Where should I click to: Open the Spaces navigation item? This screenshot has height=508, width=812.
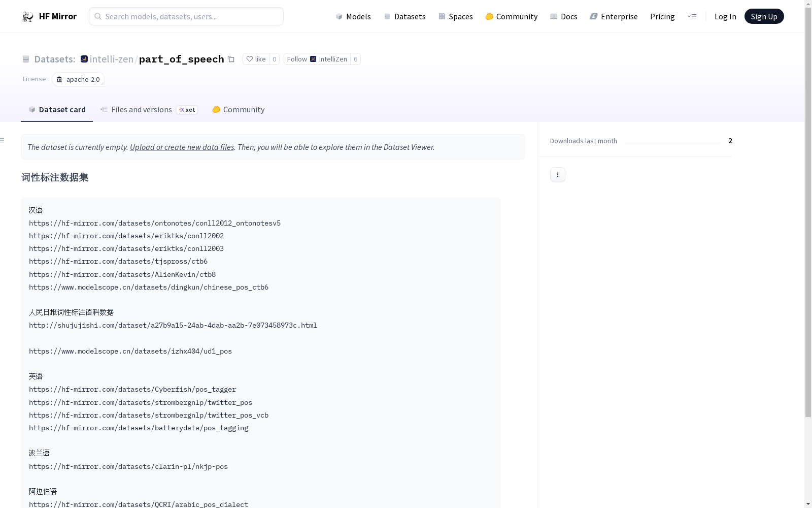456,16
